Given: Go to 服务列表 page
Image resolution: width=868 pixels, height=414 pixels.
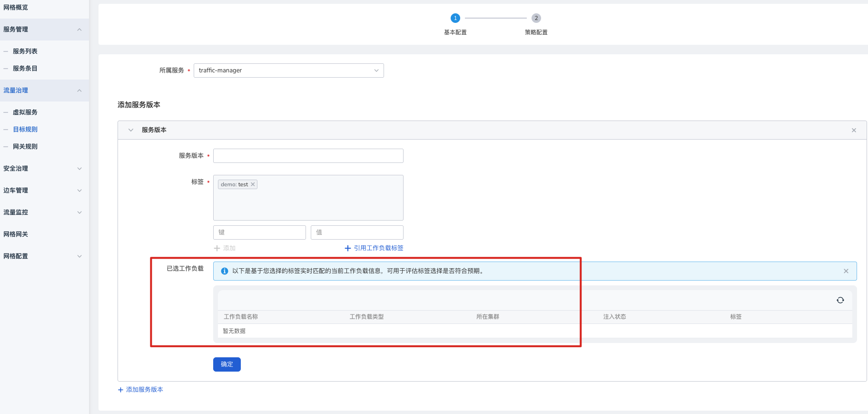Looking at the screenshot, I should coord(25,51).
